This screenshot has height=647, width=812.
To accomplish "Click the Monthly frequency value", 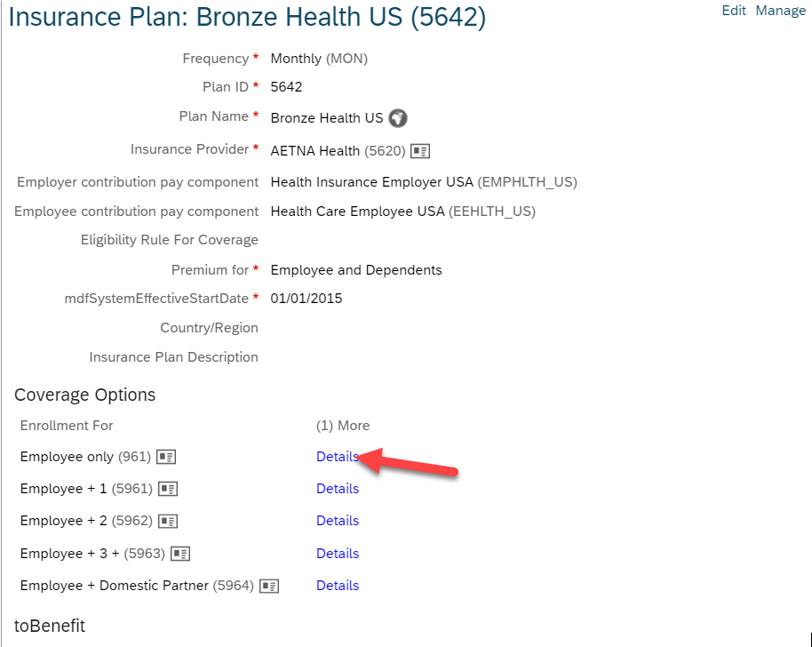I will [x=296, y=59].
